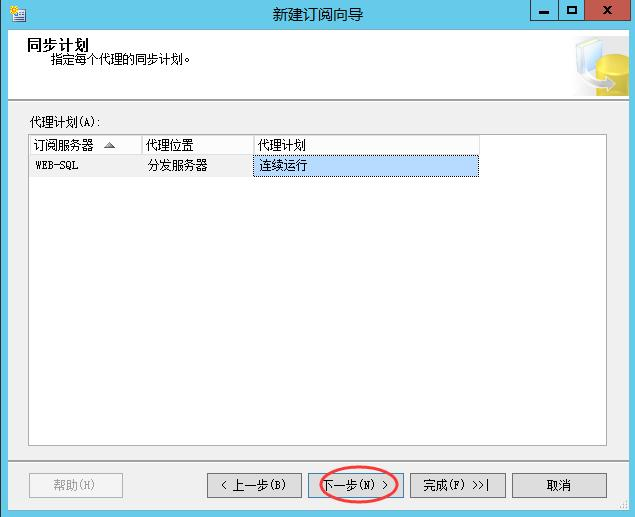Sort by the 订阅服务器 column header
Image resolution: width=635 pixels, height=517 pixels.
(x=65, y=146)
